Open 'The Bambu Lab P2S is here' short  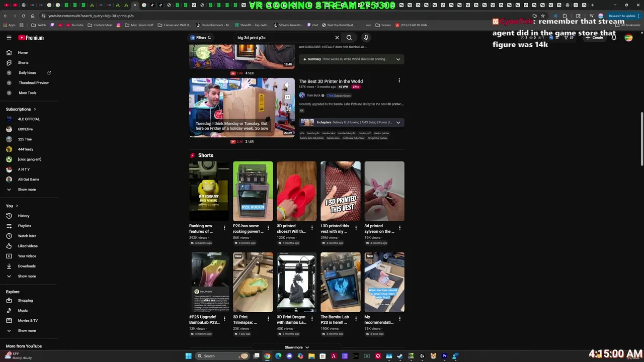point(340,282)
